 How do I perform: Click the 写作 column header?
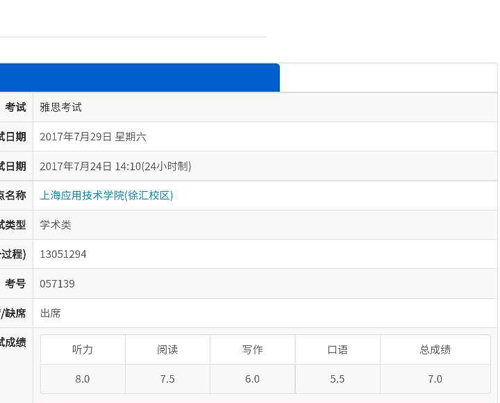point(253,350)
